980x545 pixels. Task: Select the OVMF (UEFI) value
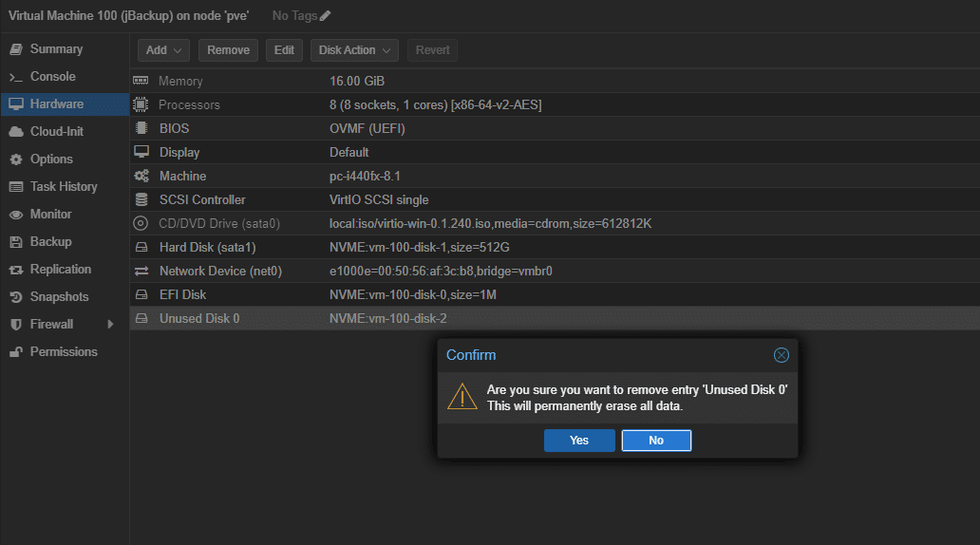pos(367,129)
